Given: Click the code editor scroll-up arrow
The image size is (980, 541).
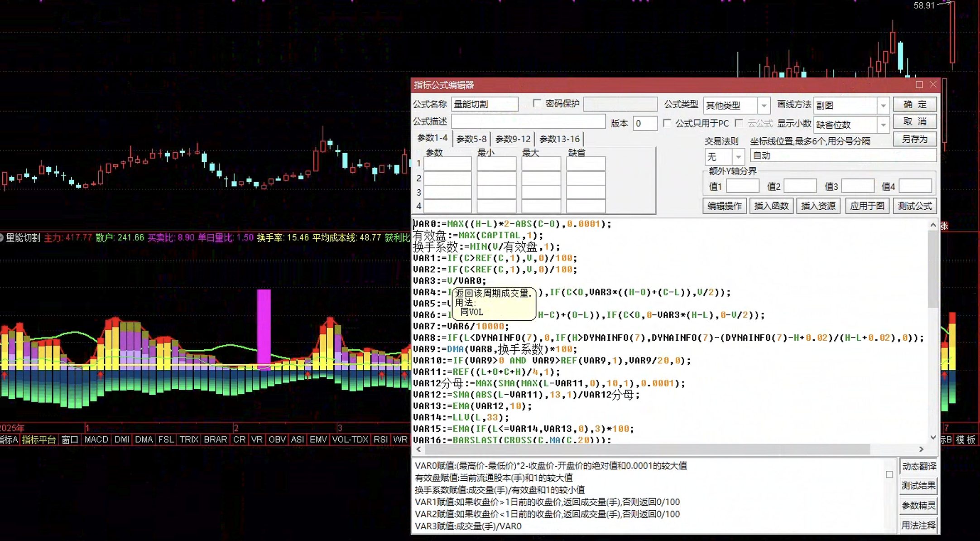Looking at the screenshot, I should coord(933,225).
